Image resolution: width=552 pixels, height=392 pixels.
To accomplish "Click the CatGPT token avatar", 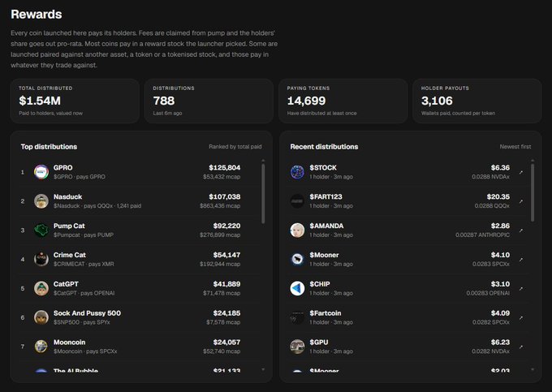I will [41, 289].
